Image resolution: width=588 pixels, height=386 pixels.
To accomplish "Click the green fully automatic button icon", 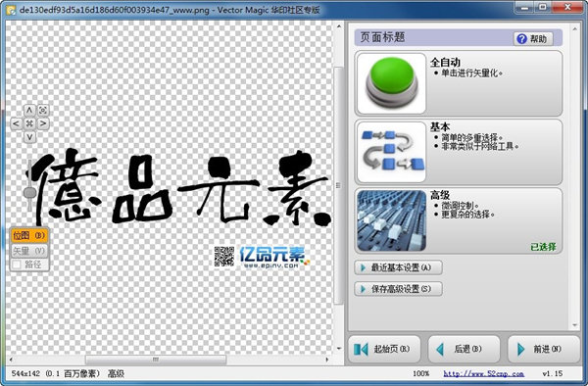I will tap(391, 83).
